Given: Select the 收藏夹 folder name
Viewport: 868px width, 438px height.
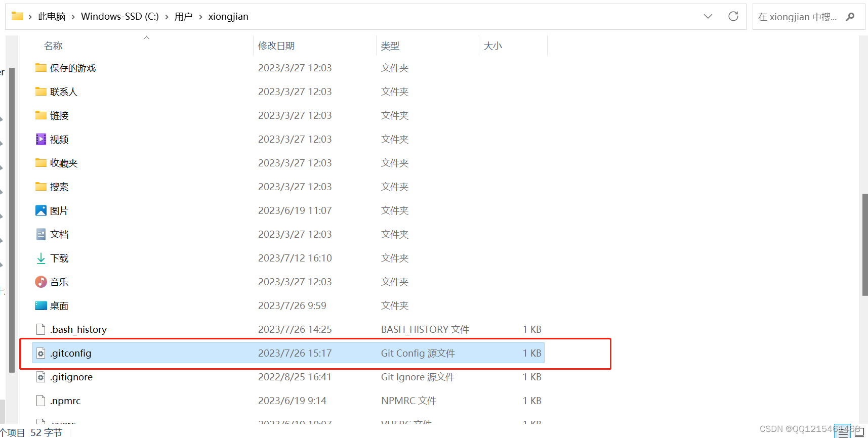Looking at the screenshot, I should point(64,163).
